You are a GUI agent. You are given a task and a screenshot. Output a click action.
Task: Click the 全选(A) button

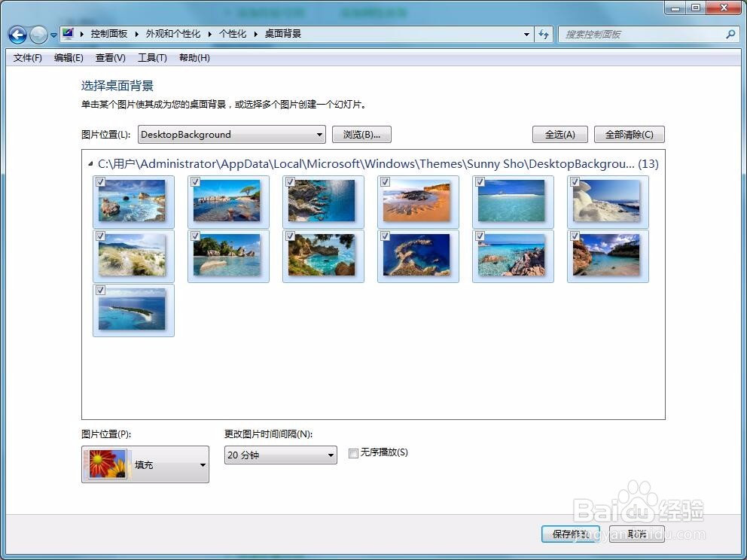point(559,134)
